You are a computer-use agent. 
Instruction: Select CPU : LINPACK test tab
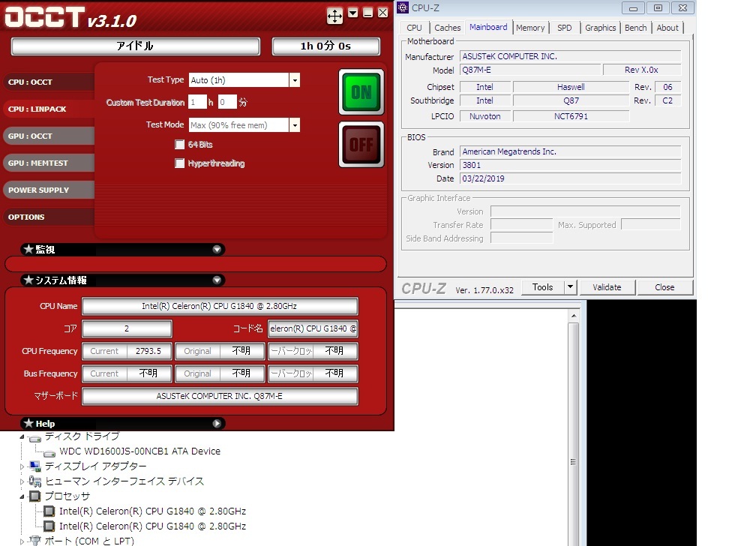click(48, 109)
